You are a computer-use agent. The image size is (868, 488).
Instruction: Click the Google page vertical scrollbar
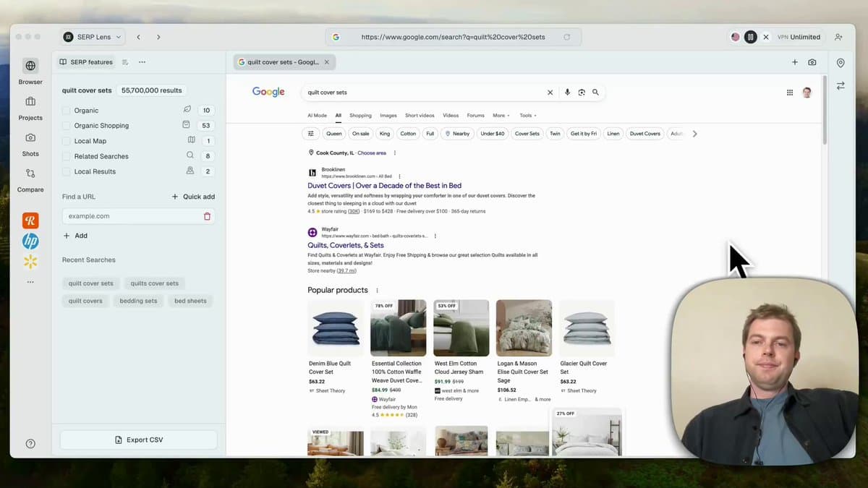(x=824, y=108)
